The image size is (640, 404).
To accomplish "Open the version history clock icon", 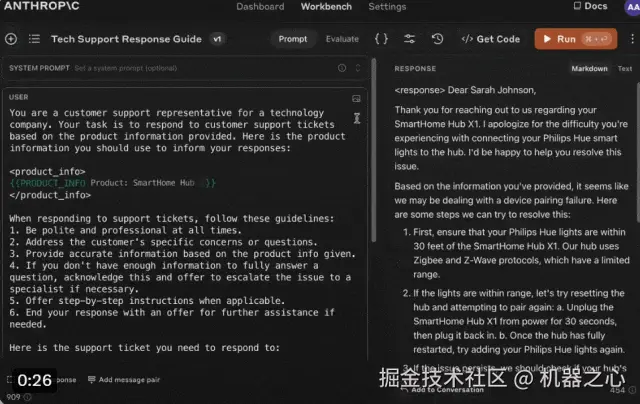I will tap(438, 39).
